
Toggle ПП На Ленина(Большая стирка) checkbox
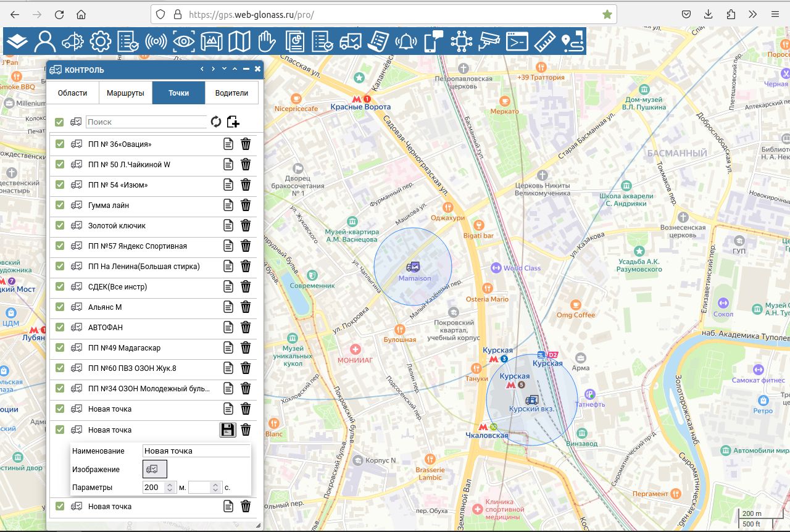(x=60, y=267)
